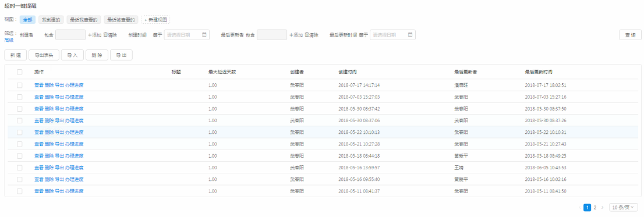Click 查看 in row created 2018-05-16 09:55:40
Image resolution: width=644 pixels, height=217 pixels.
(x=38, y=179)
